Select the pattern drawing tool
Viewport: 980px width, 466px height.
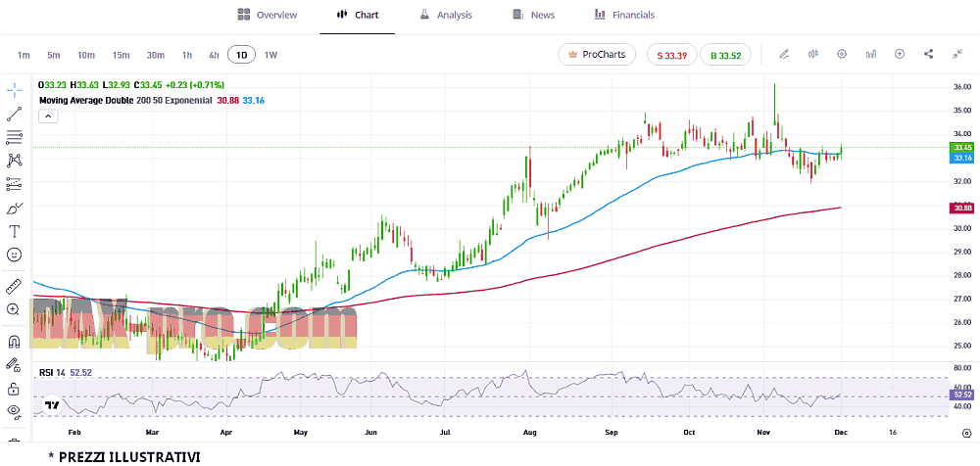15,161
